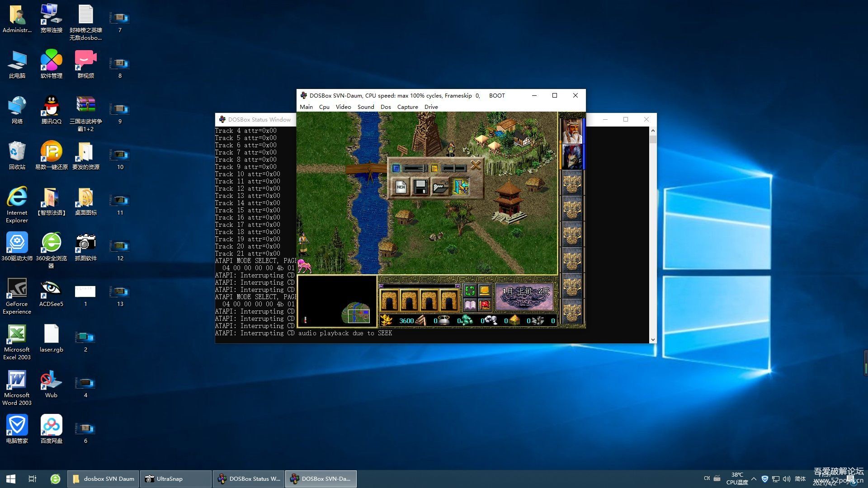Viewport: 868px width, 488px height.
Task: Open the Cpu menu
Action: point(324,107)
